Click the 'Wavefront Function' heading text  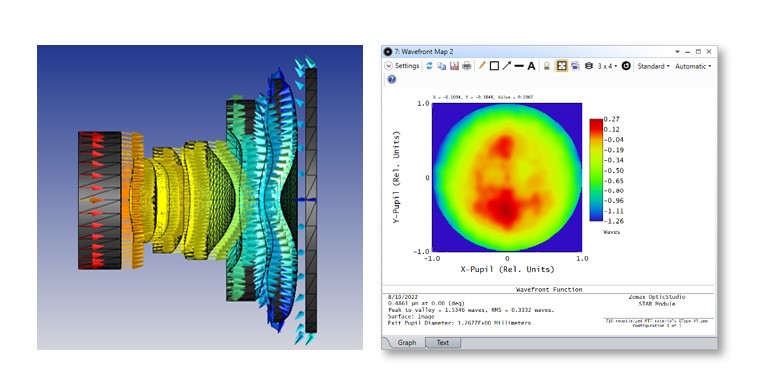tap(549, 289)
